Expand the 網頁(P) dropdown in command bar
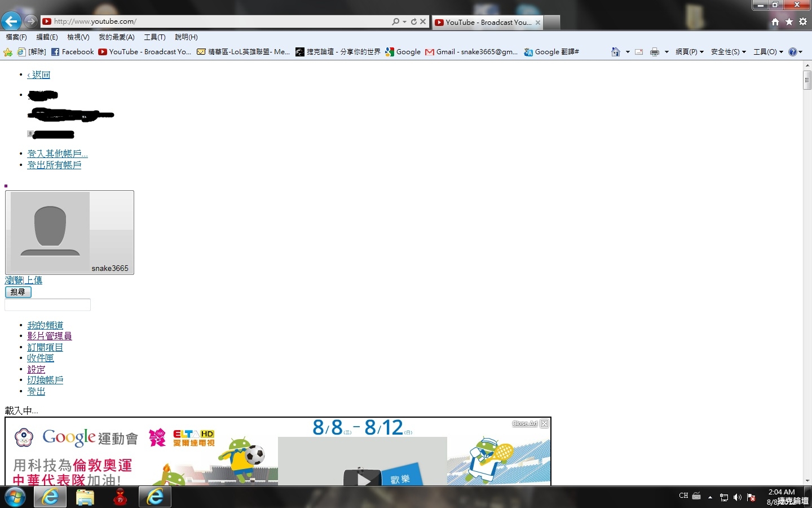812x508 pixels. [x=690, y=52]
